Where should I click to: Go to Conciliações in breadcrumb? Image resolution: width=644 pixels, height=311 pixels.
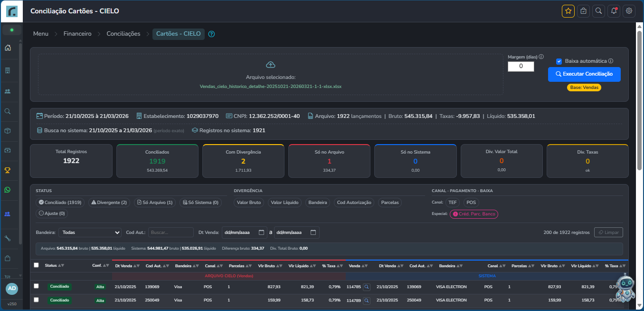(123, 34)
